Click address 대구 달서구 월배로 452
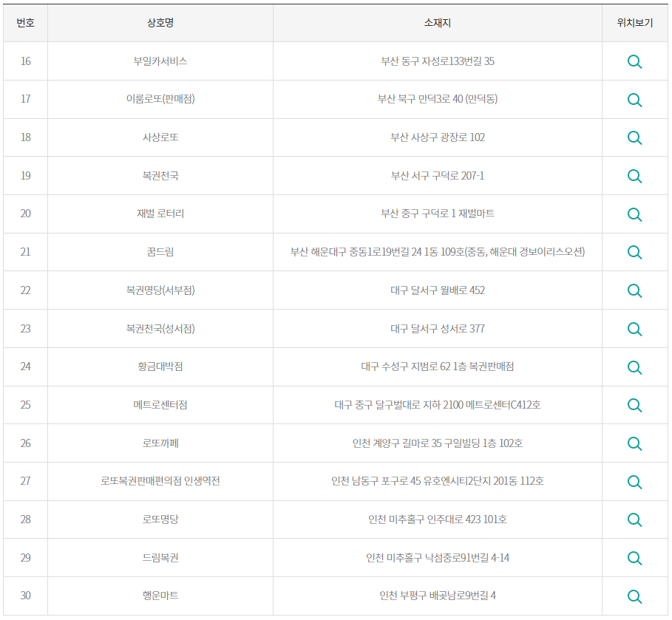The image size is (672, 620). tap(438, 290)
